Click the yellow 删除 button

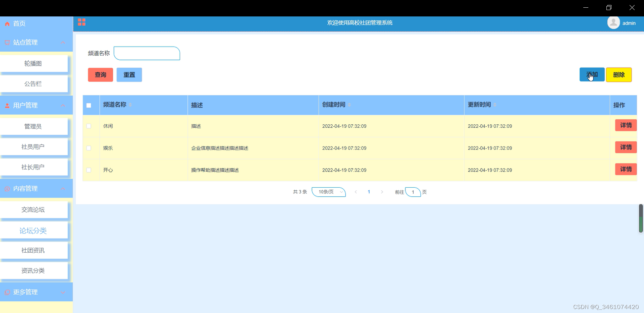(619, 75)
